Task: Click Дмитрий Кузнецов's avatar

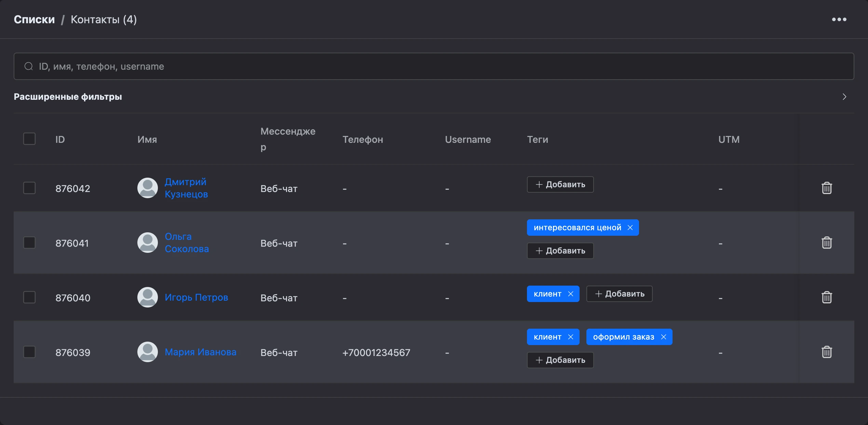Action: [148, 188]
